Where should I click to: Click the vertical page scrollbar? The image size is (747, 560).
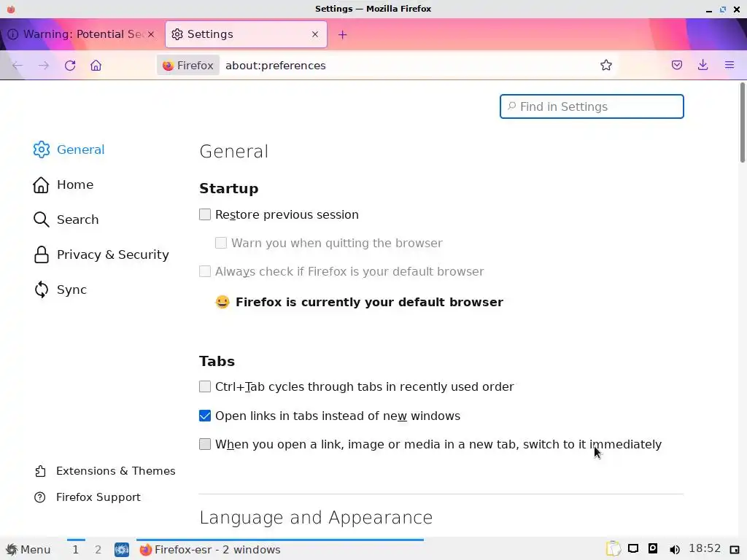(742, 122)
